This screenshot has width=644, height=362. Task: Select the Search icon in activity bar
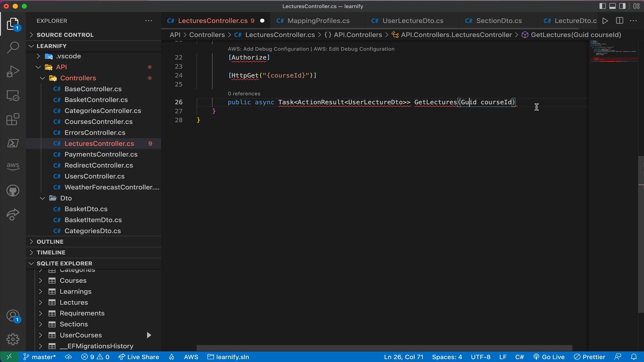[12, 48]
